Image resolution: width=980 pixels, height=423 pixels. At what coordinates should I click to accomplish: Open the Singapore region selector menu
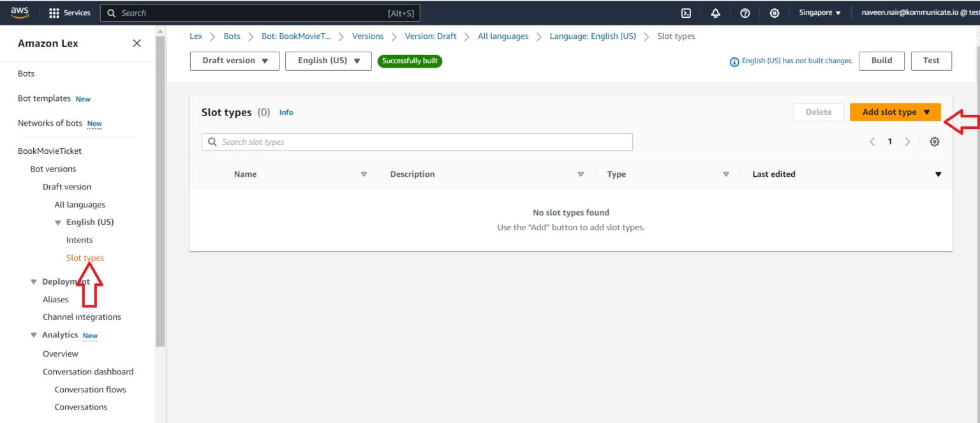click(x=820, y=11)
